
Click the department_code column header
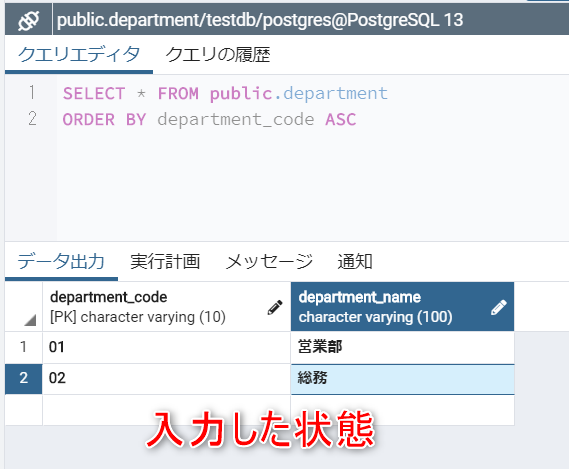[x=167, y=307]
